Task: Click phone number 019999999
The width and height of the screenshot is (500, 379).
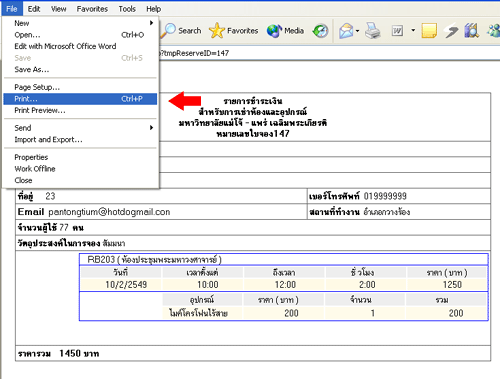Action: pos(385,196)
